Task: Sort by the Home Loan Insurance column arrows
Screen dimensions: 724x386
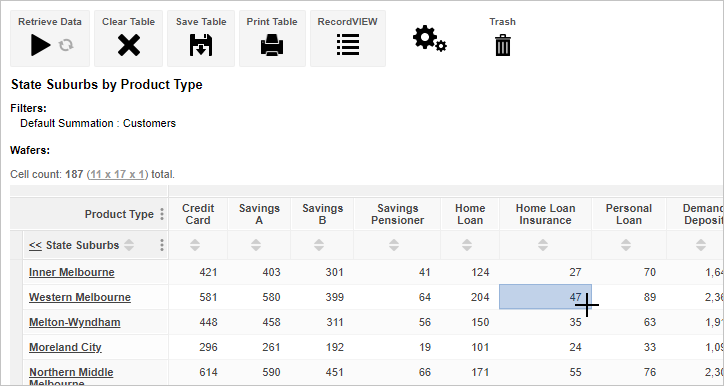Action: click(543, 245)
